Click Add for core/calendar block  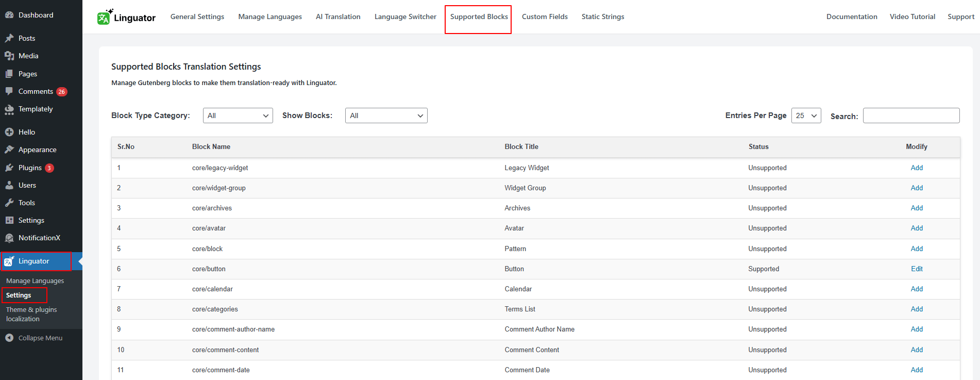pyautogui.click(x=917, y=289)
